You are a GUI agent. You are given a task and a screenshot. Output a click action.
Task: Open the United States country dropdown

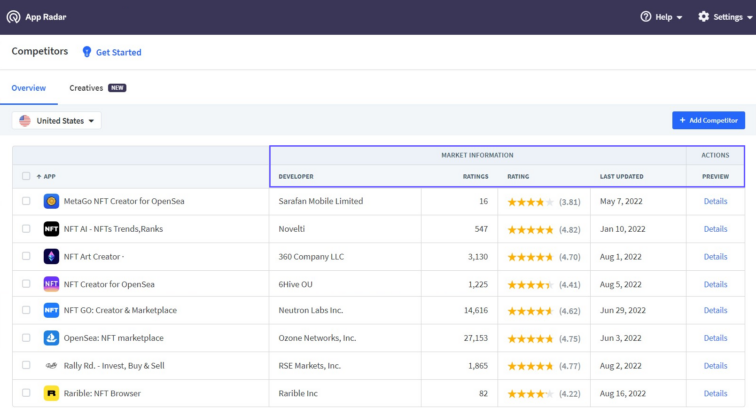point(57,121)
